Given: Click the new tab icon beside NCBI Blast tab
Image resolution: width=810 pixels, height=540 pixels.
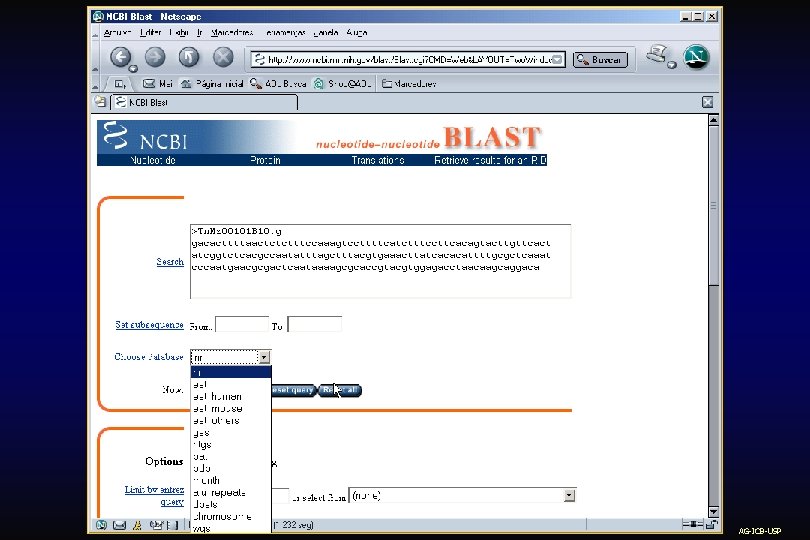Looking at the screenshot, I should [100, 102].
